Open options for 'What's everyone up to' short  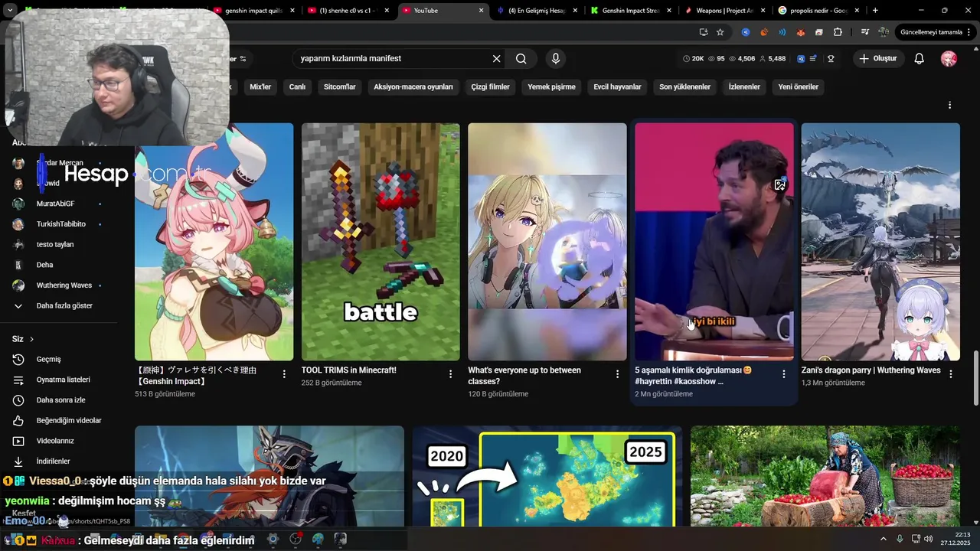[x=618, y=373]
